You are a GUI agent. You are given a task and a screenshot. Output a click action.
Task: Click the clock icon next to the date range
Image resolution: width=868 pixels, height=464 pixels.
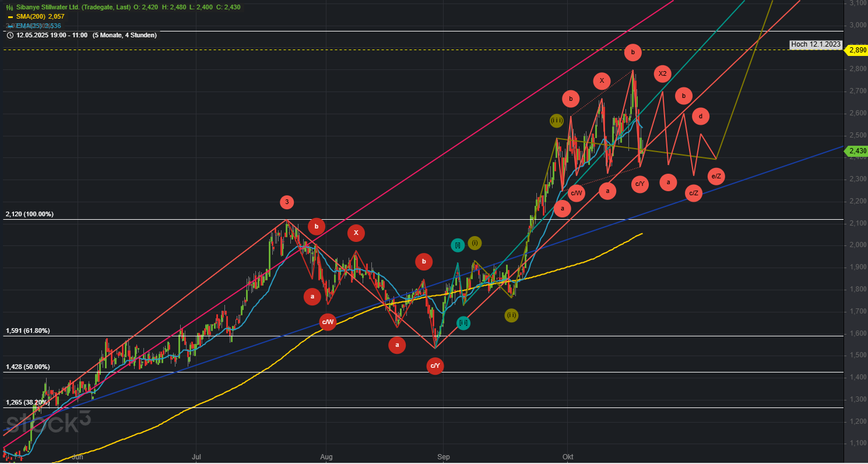coord(10,35)
